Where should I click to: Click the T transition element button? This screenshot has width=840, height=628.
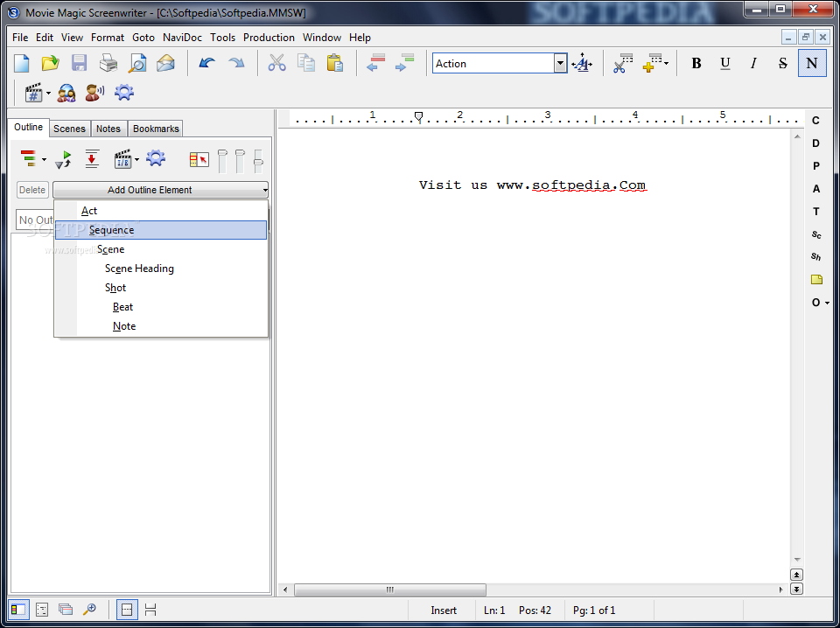[815, 212]
